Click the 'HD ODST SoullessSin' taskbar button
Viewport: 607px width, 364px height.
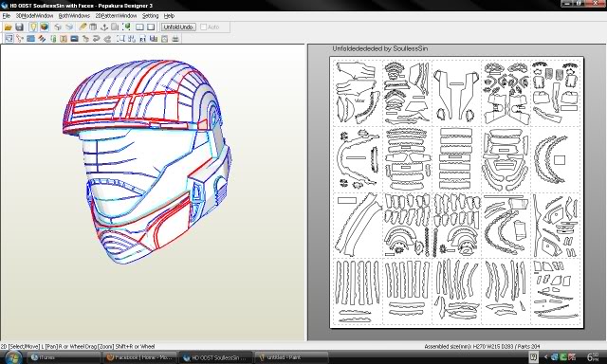point(215,357)
